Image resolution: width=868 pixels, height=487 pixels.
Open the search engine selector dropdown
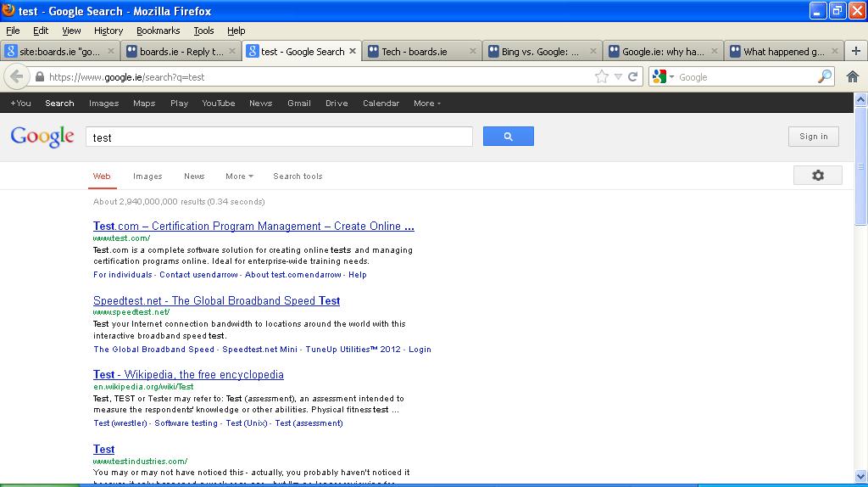pyautogui.click(x=664, y=77)
